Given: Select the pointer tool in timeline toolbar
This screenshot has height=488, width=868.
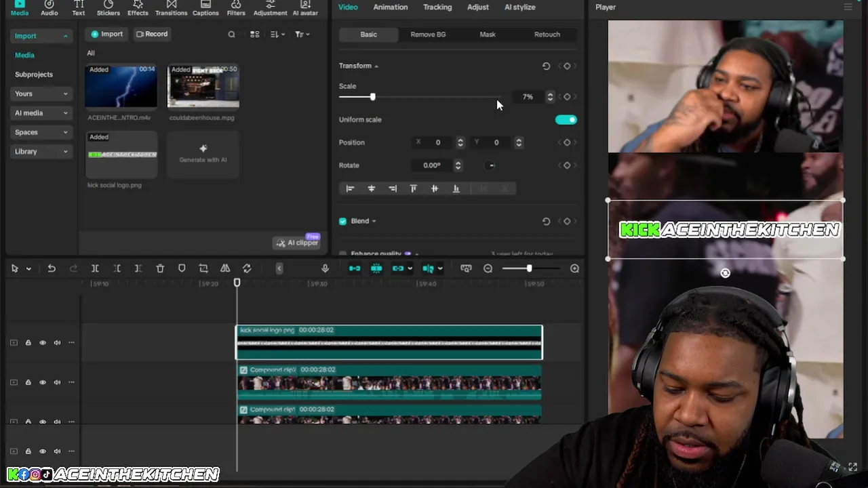Looking at the screenshot, I should point(14,268).
